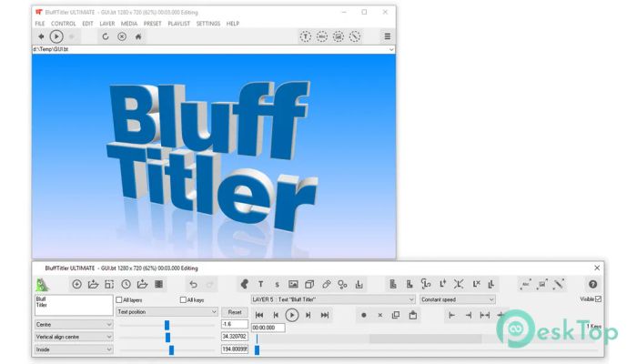
Task: Open the HELP menu
Action: 233,24
